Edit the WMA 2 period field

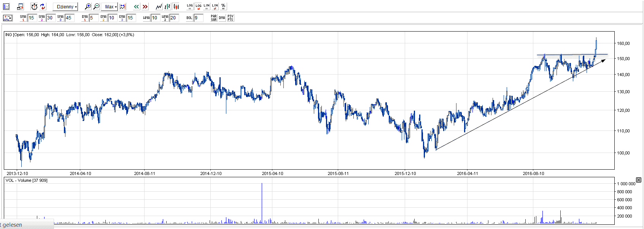tap(174, 18)
